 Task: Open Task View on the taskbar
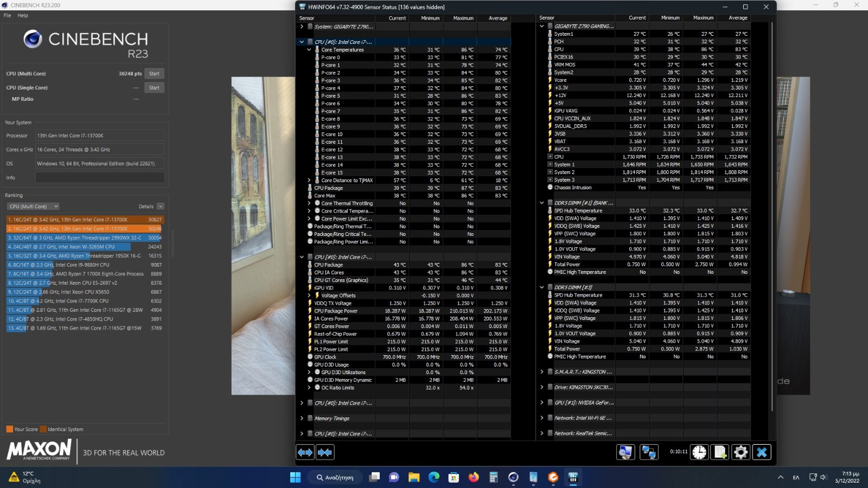pyautogui.click(x=374, y=477)
